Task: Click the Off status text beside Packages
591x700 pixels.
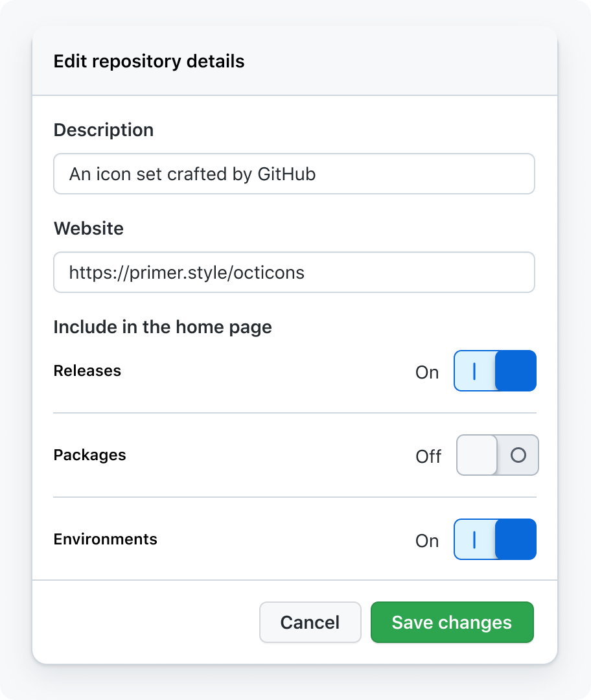Action: 428,456
